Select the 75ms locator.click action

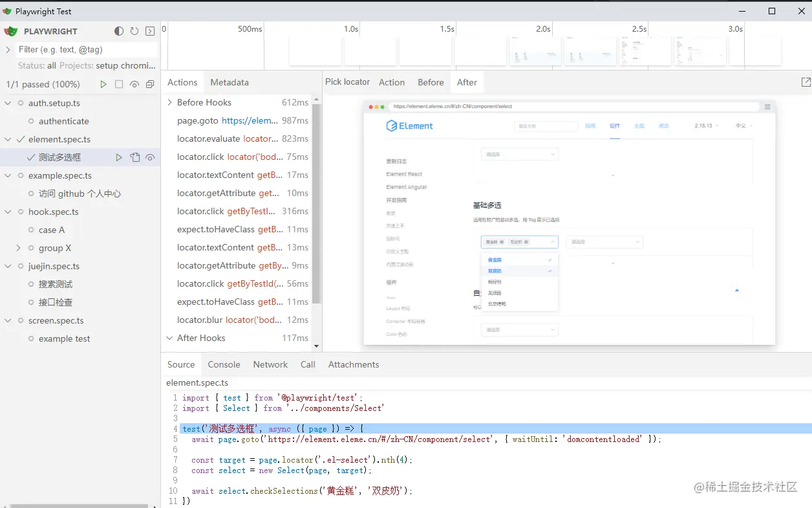237,157
